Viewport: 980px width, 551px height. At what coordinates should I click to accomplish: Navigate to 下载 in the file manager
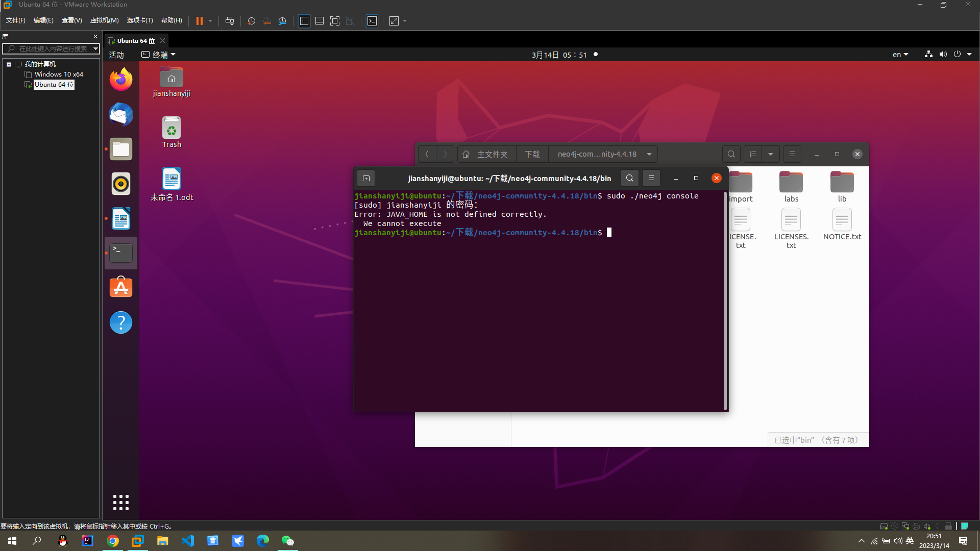[532, 154]
